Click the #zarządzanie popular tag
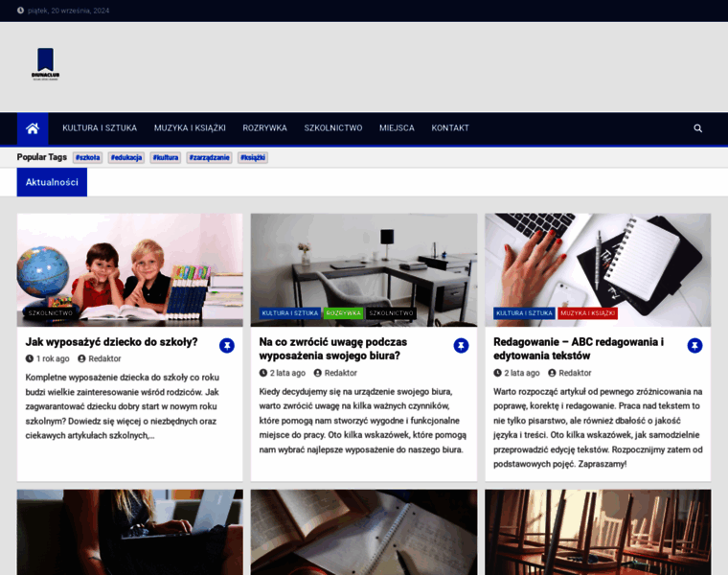 point(210,157)
